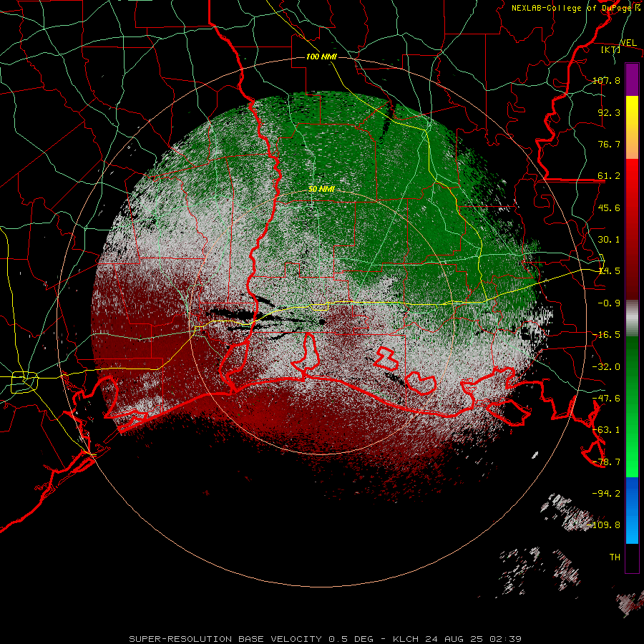The image size is (644, 644).
Task: Click the -63.1 velocity scale value
Action: point(606,430)
